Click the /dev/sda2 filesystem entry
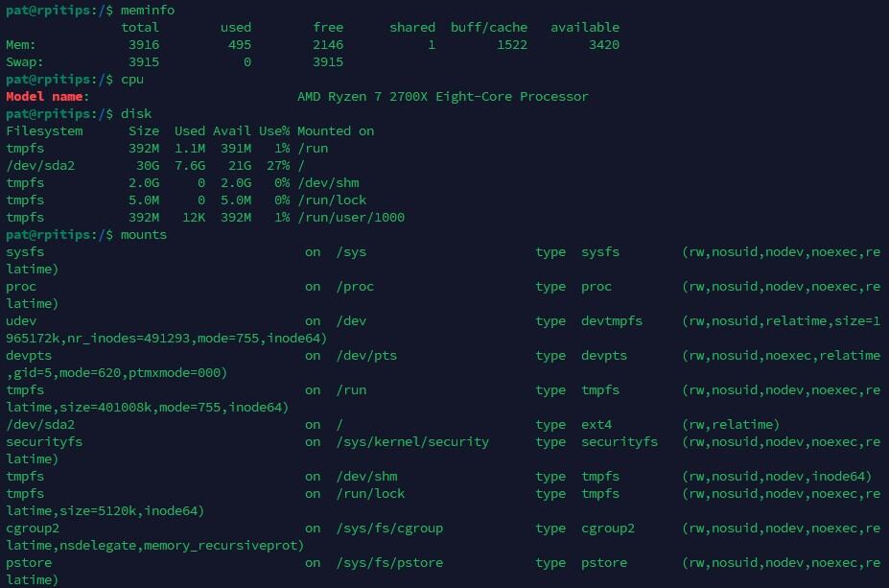The height and width of the screenshot is (588, 889). 40,165
